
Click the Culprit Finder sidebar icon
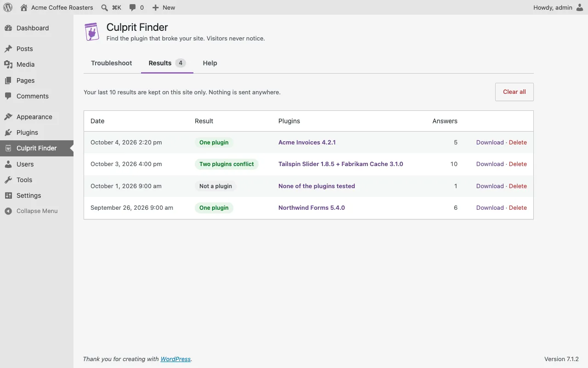[x=8, y=148]
